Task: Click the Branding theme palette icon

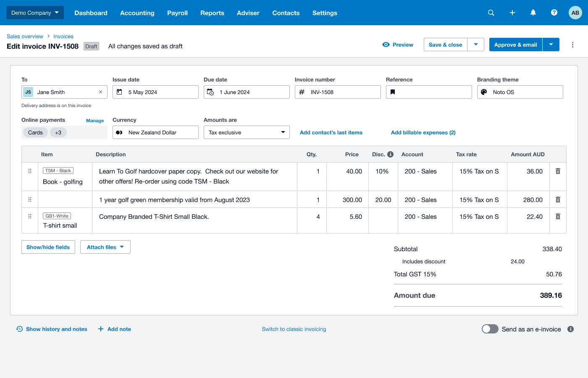Action: tap(483, 92)
